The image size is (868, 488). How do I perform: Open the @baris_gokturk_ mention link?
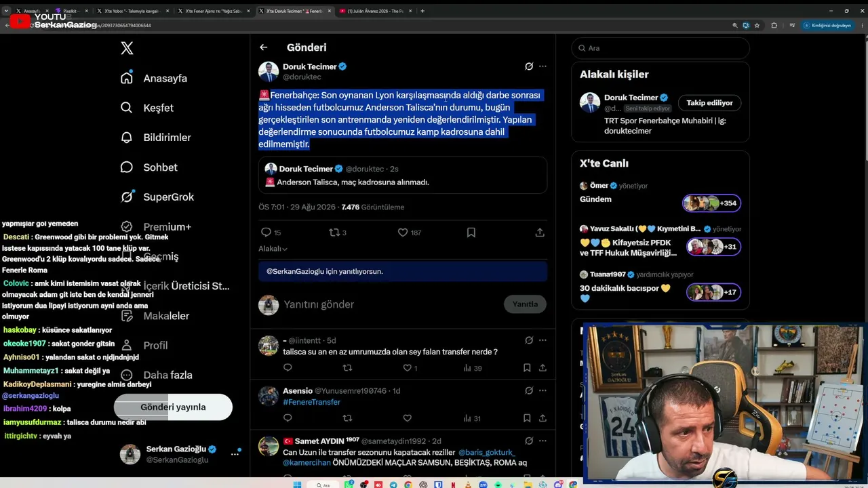(486, 452)
